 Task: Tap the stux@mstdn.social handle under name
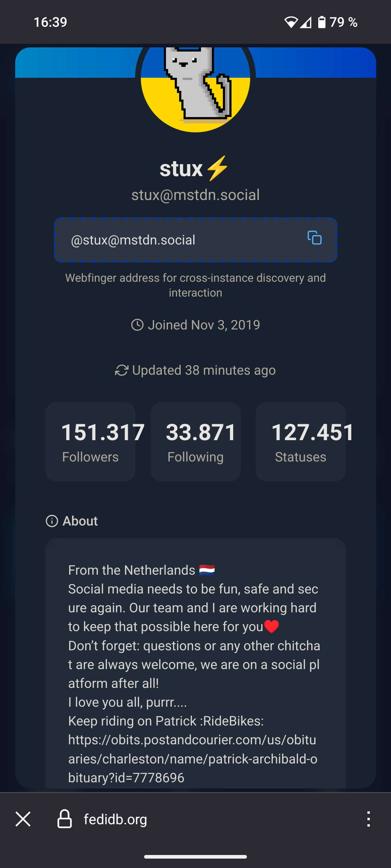195,195
